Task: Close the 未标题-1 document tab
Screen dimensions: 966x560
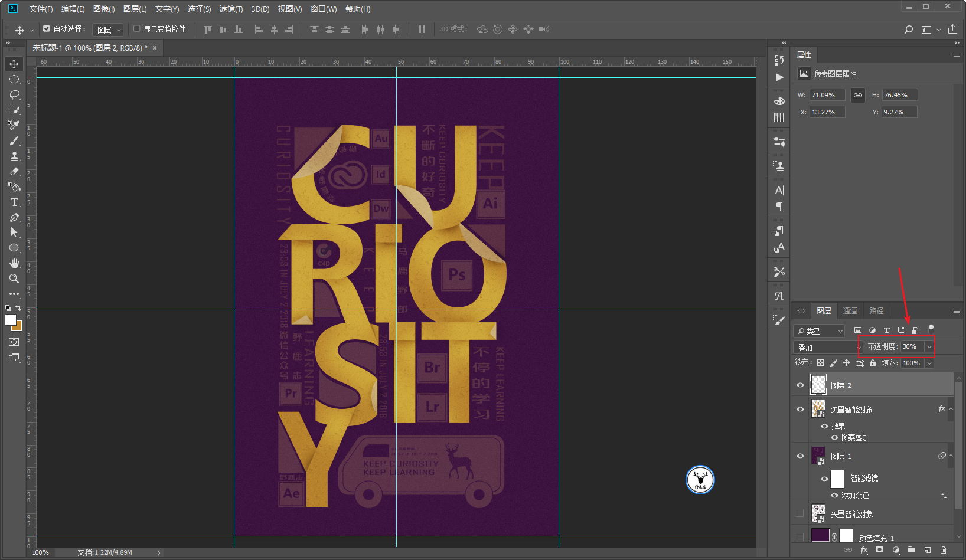Action: 155,48
